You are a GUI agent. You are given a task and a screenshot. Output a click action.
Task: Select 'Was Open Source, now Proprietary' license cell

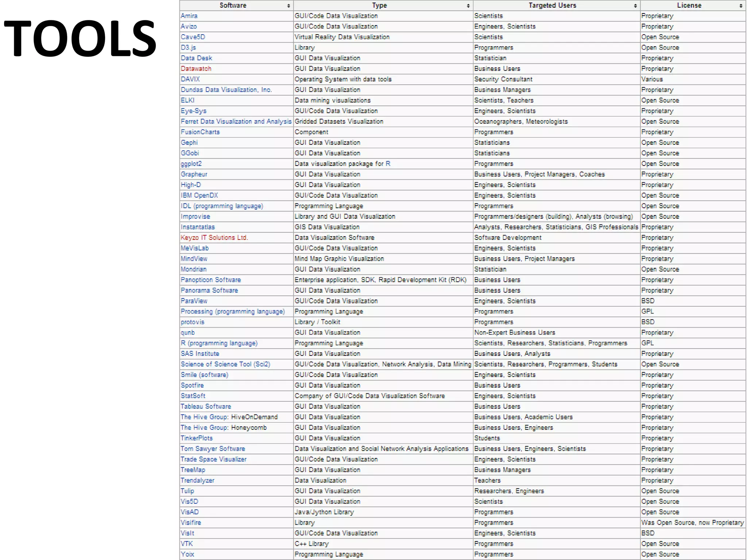click(x=693, y=524)
